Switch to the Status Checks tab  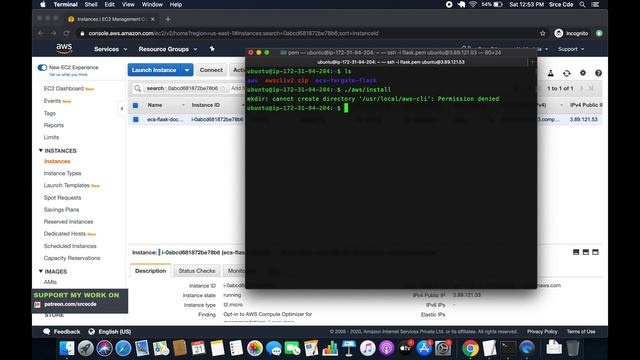coord(197,271)
